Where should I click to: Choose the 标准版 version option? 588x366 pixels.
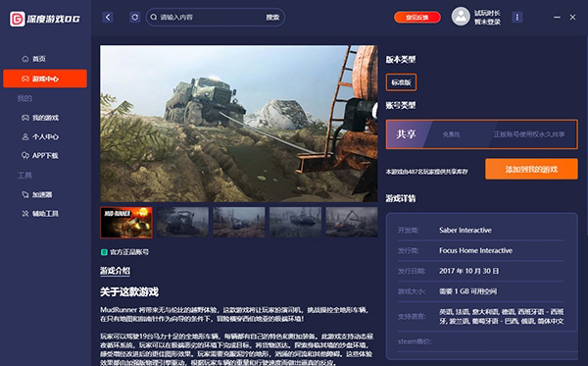[401, 82]
